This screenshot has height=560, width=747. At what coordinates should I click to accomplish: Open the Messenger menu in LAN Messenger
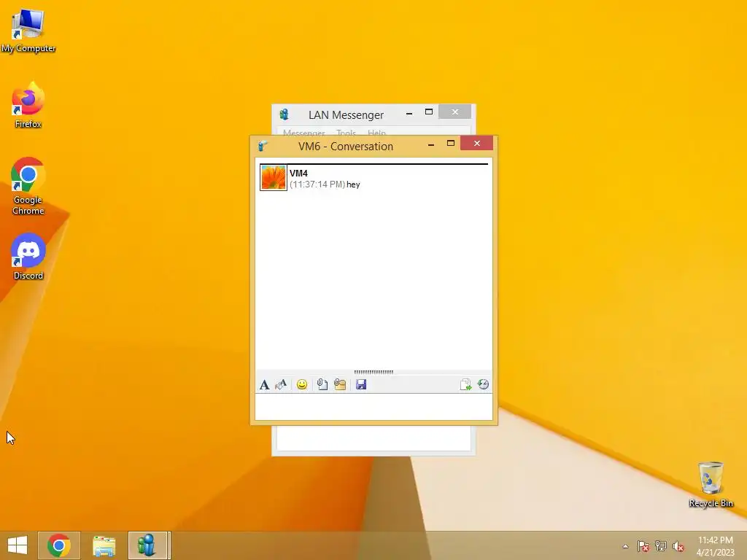[x=304, y=133]
